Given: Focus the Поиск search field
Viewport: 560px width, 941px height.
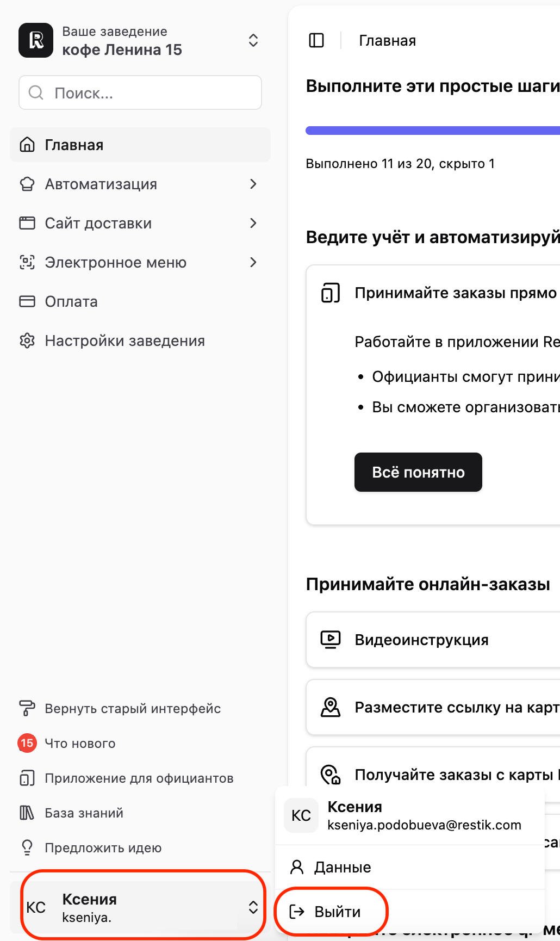Looking at the screenshot, I should (x=140, y=93).
